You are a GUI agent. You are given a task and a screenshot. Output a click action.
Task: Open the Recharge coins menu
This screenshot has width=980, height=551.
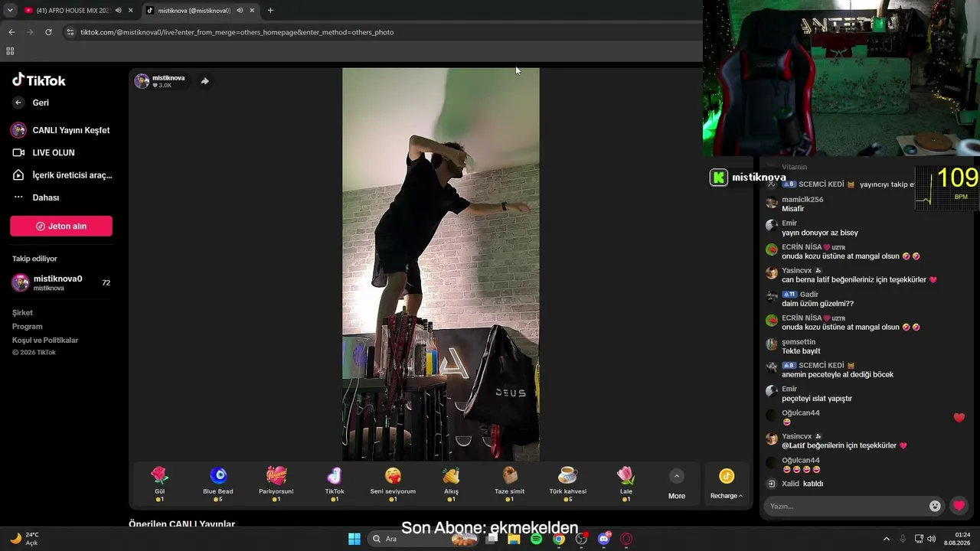727,484
